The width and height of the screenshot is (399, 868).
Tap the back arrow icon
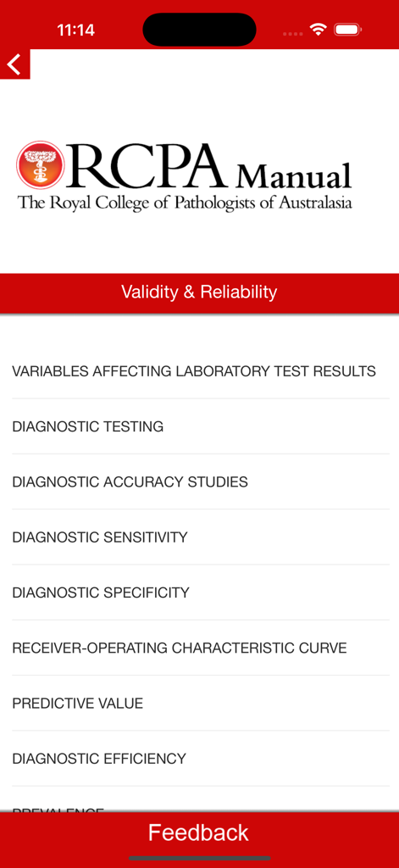(x=14, y=64)
